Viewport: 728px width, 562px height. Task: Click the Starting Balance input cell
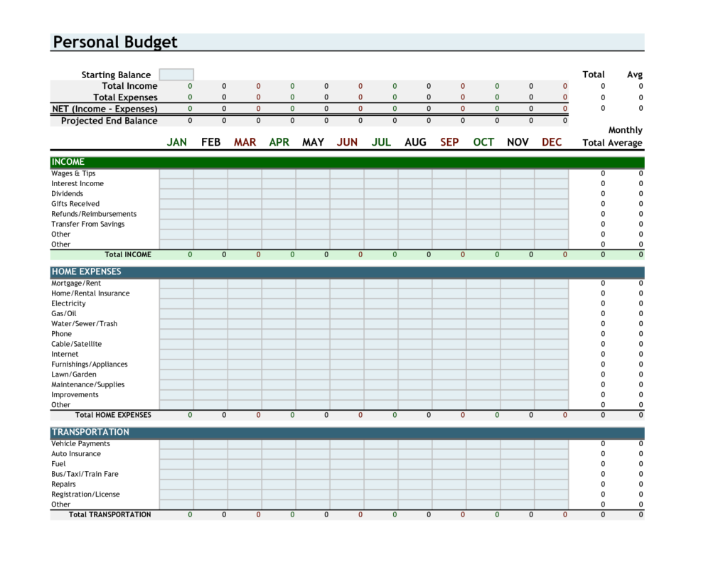(x=176, y=74)
